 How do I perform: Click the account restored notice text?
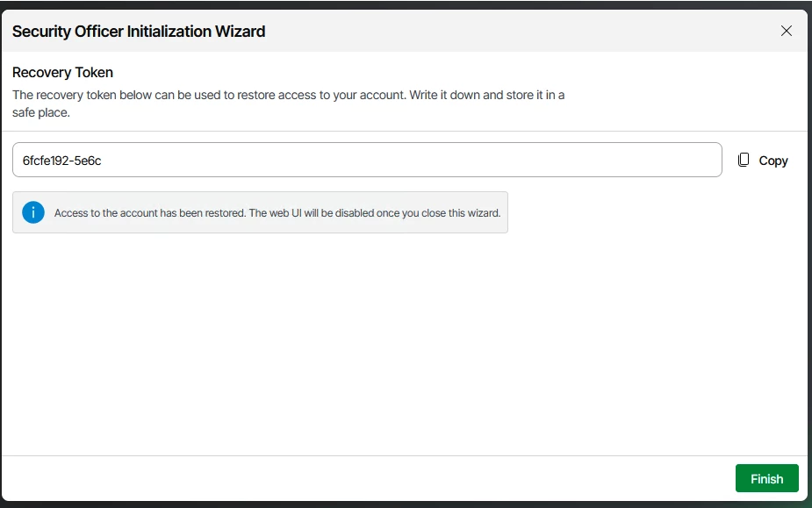(277, 213)
